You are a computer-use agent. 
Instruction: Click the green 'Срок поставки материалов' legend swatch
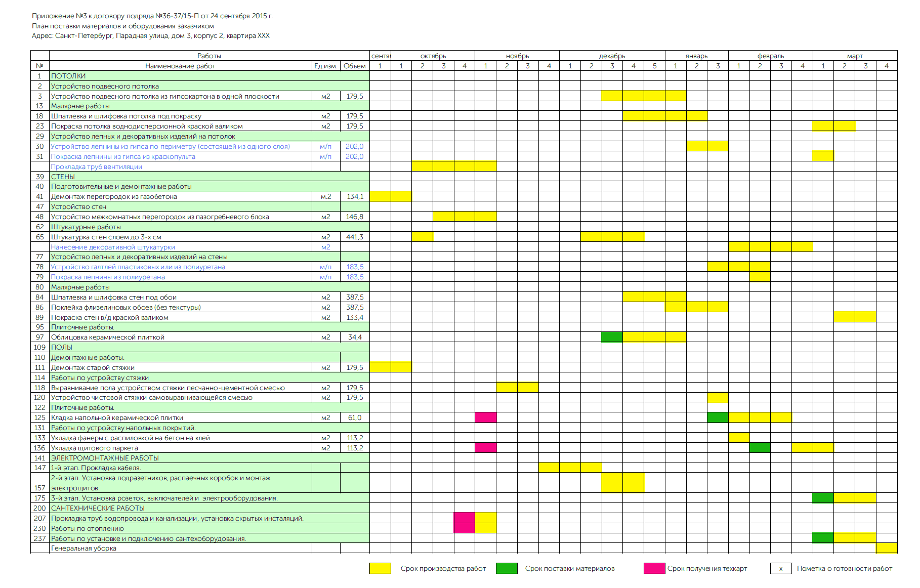[507, 568]
